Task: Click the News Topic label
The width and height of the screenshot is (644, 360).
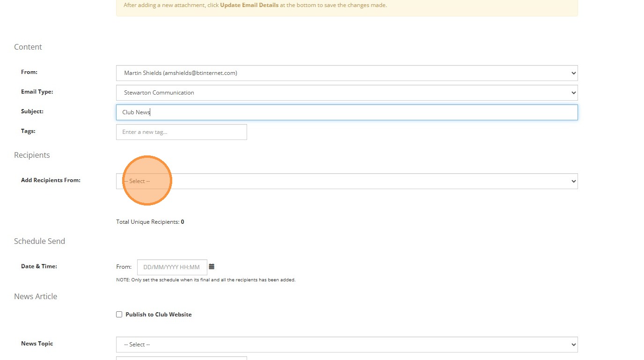Action: pyautogui.click(x=37, y=344)
